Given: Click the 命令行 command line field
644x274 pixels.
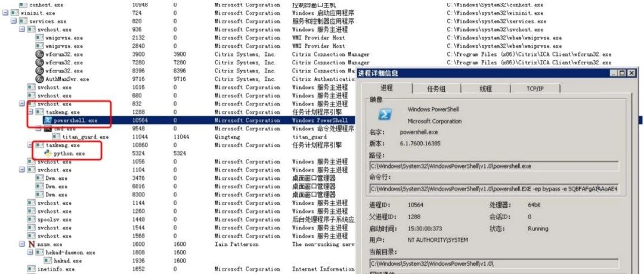Looking at the screenshot, I should (494, 189).
